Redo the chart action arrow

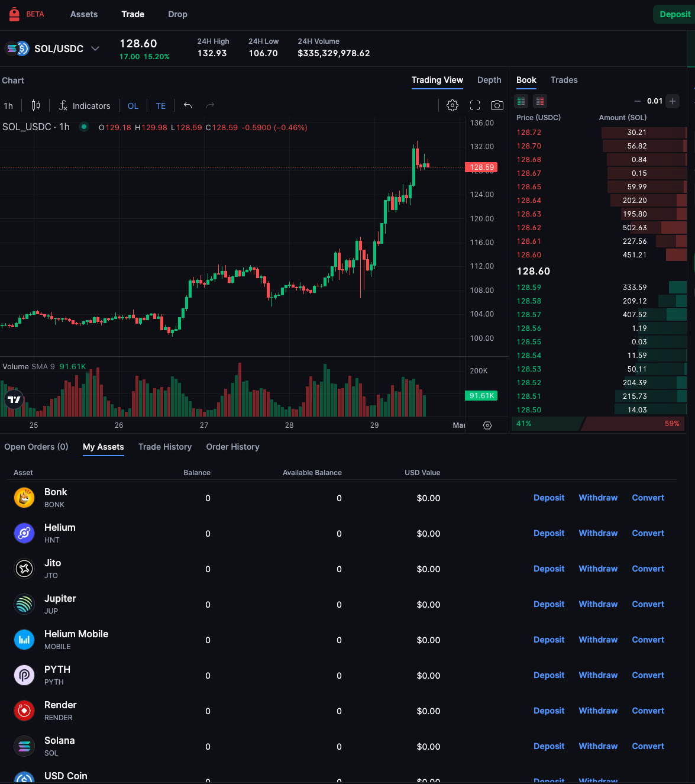tap(210, 105)
